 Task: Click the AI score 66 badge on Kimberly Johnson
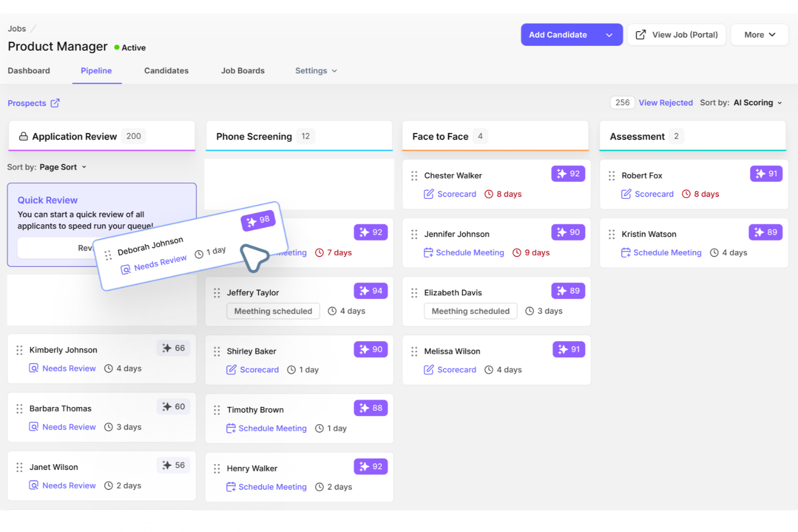pyautogui.click(x=174, y=348)
